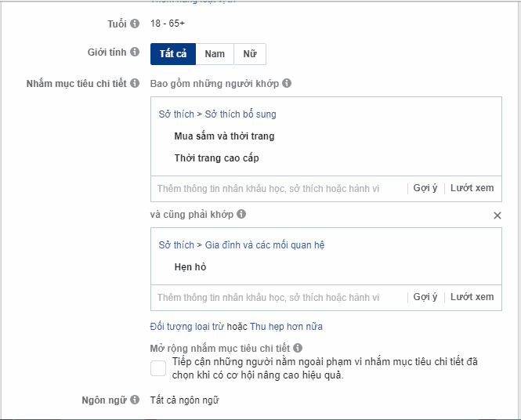The height and width of the screenshot is (420, 521).
Task: Focus the input field below Hẹn hò
Action: pyautogui.click(x=278, y=298)
